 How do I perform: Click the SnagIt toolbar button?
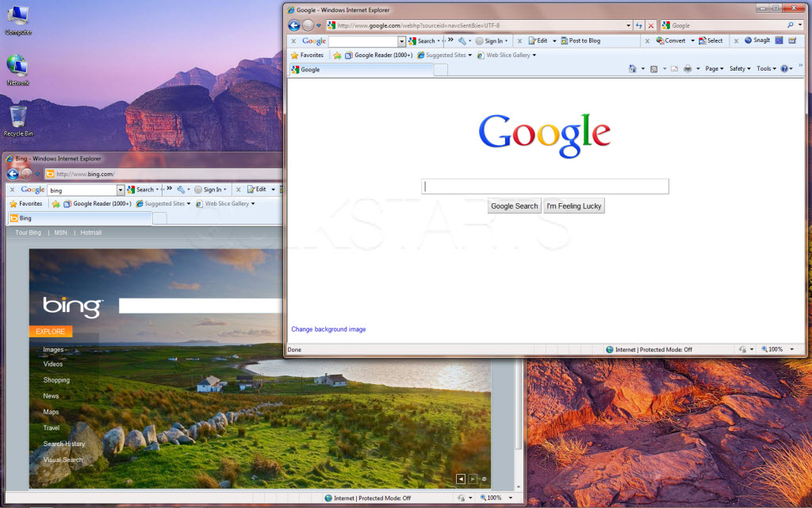[x=757, y=40]
